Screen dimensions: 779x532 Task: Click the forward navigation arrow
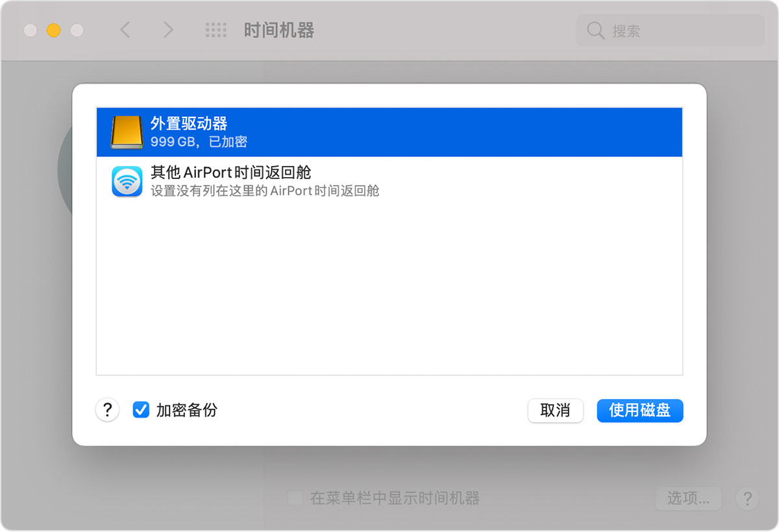pyautogui.click(x=168, y=30)
